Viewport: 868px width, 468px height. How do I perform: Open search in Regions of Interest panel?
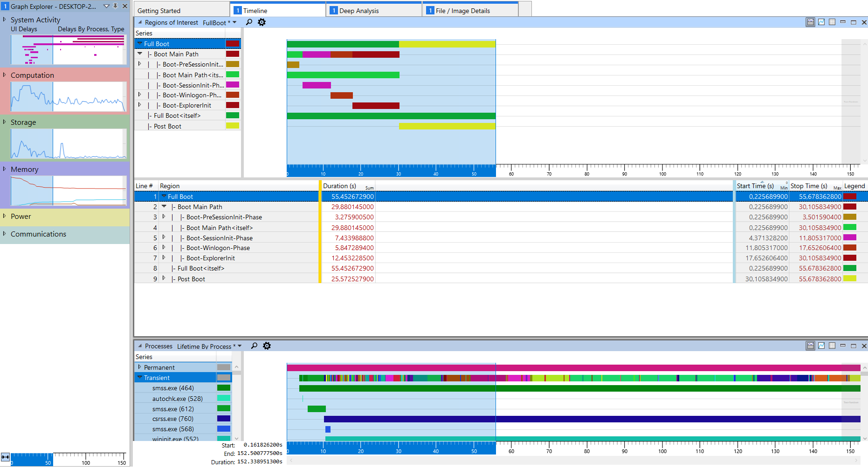pos(249,22)
